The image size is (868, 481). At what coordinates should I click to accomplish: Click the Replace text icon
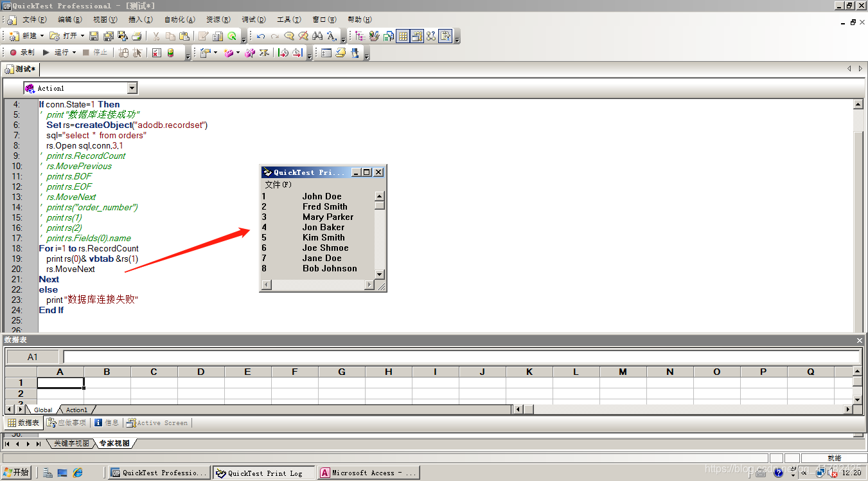(x=332, y=36)
